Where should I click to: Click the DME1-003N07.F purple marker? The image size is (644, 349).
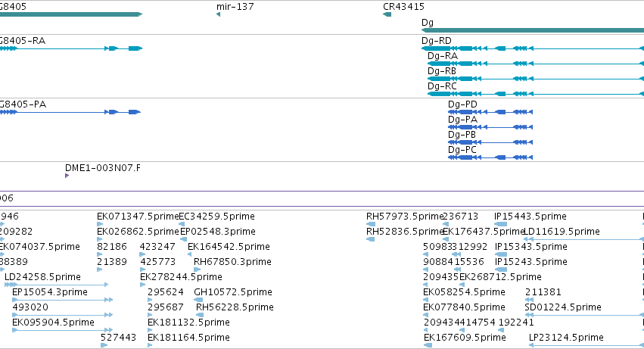[67, 176]
